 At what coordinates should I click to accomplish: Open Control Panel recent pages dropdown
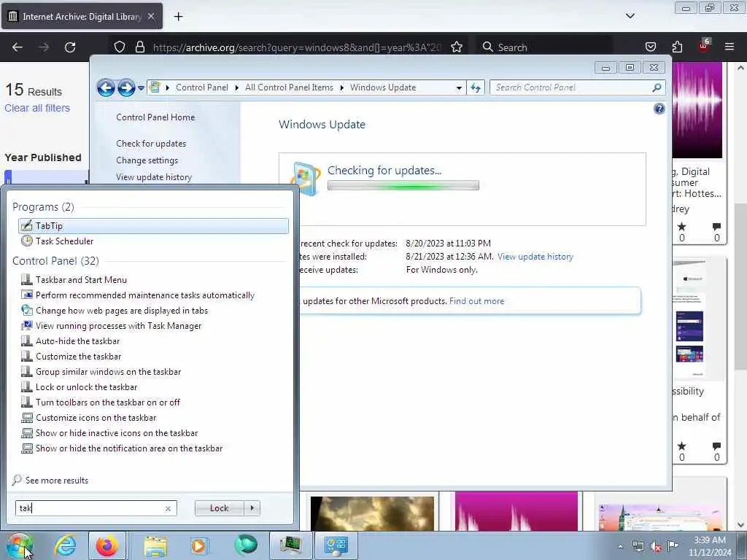tap(141, 88)
